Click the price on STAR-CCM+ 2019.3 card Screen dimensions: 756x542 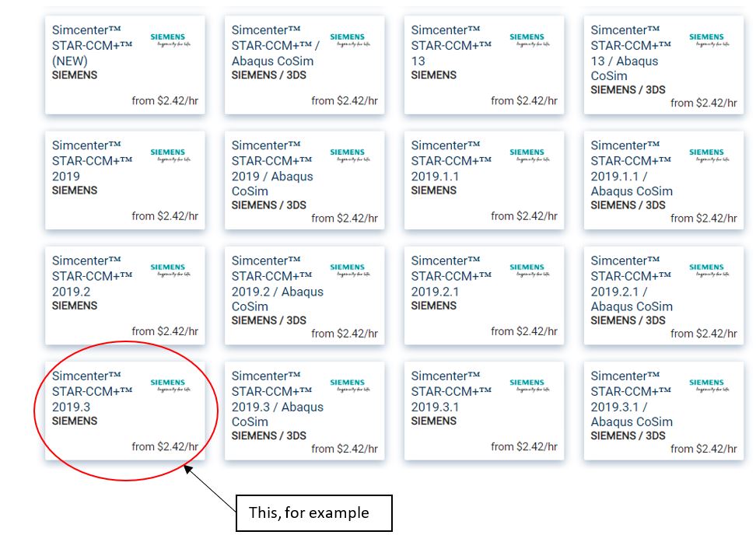[165, 446]
